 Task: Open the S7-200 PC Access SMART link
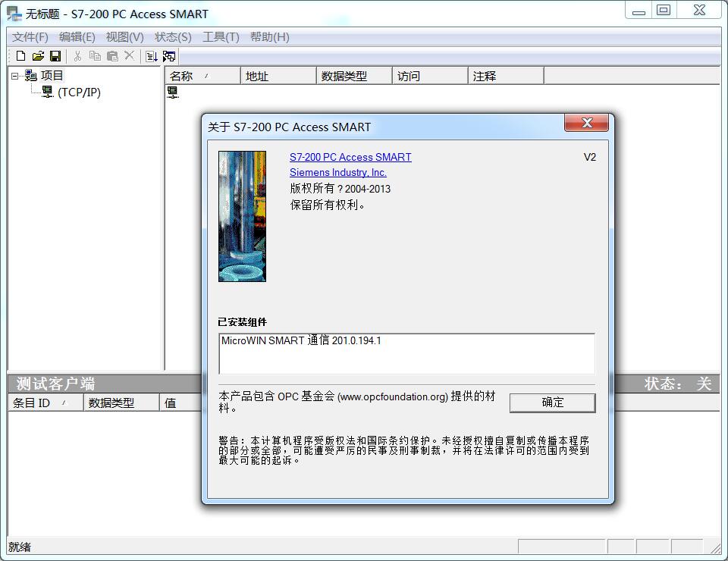coord(350,157)
